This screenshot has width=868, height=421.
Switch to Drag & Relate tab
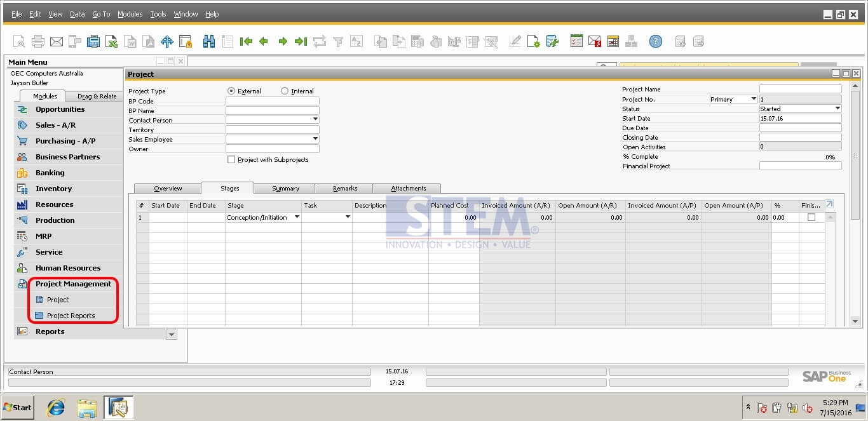[x=97, y=97]
